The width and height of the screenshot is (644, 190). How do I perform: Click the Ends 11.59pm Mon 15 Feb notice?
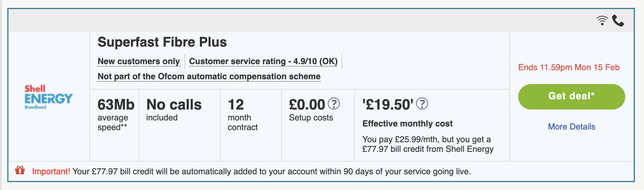(569, 67)
